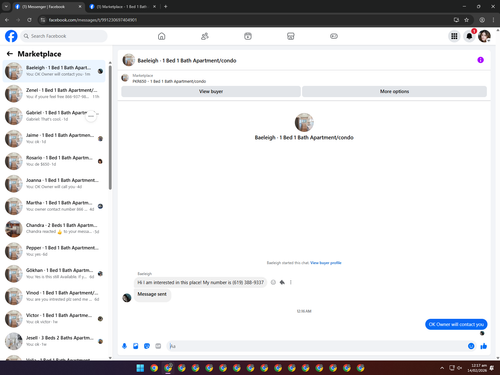Open the tab search dropdown arrow

click(x=6, y=7)
